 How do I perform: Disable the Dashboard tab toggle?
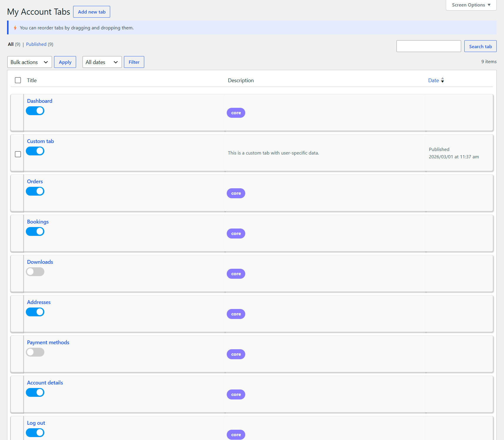35,111
